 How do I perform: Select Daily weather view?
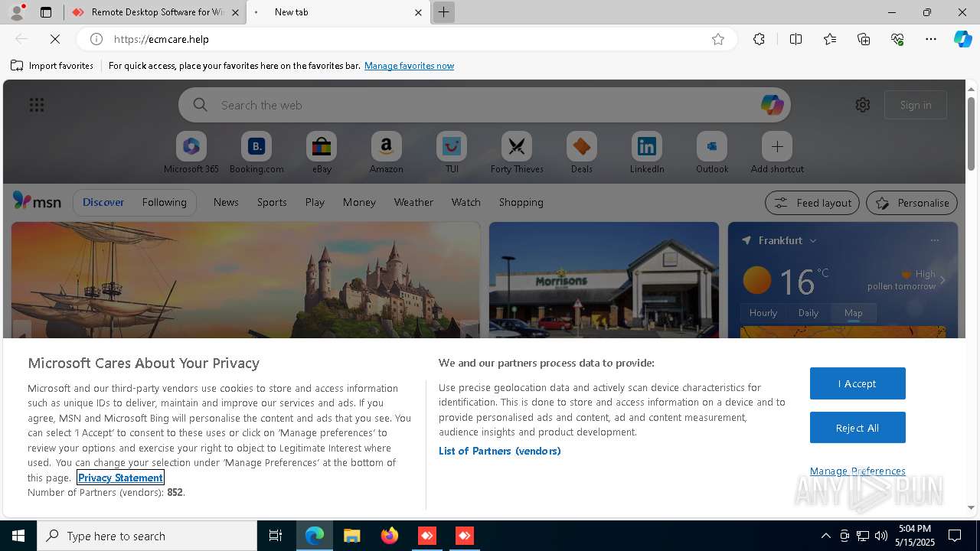(x=808, y=313)
